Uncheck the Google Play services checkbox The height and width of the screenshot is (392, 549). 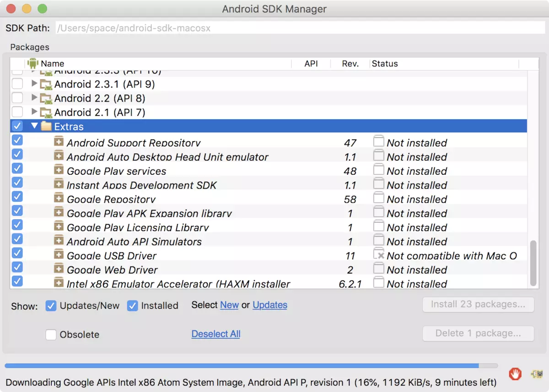pos(17,169)
